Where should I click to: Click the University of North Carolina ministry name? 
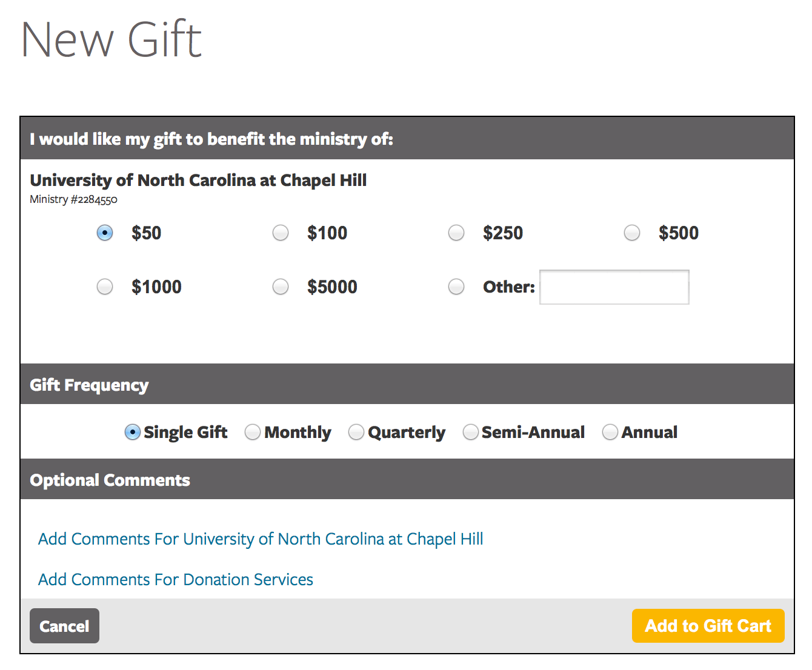pyautogui.click(x=198, y=181)
